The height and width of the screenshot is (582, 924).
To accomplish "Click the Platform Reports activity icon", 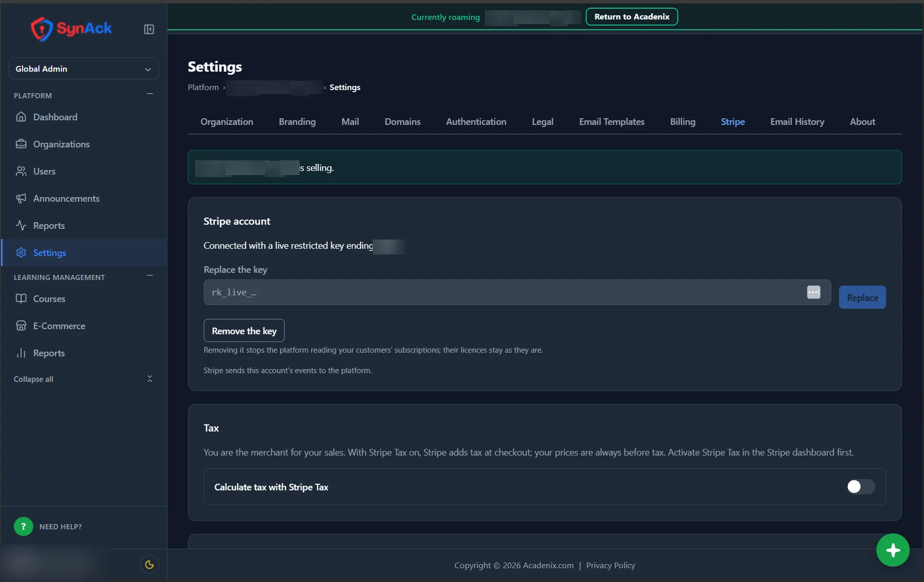I will [x=21, y=225].
